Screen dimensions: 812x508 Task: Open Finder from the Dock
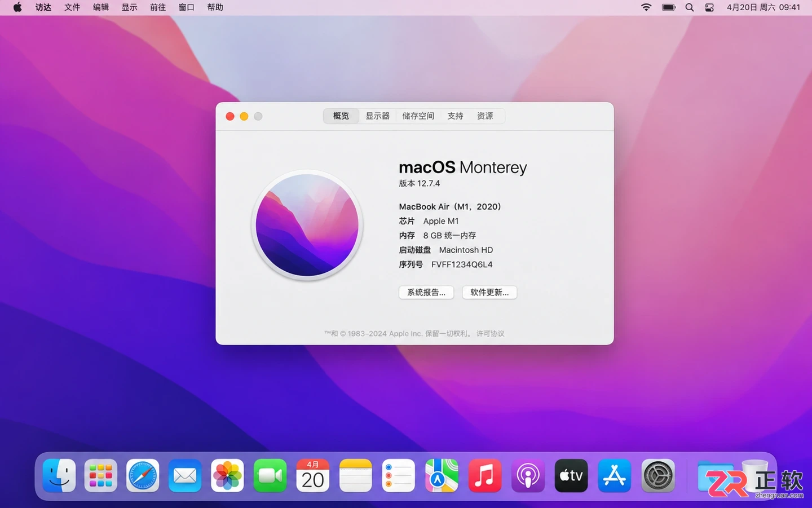59,475
